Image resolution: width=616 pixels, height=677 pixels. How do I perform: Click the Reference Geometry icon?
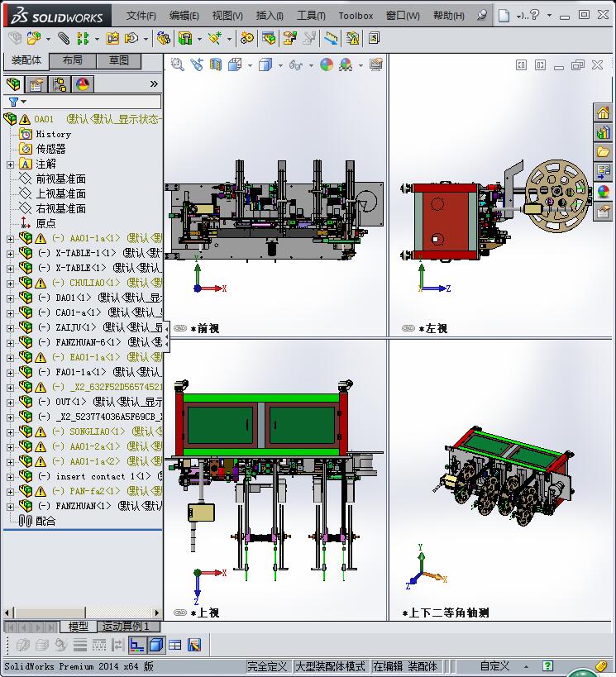click(x=214, y=38)
